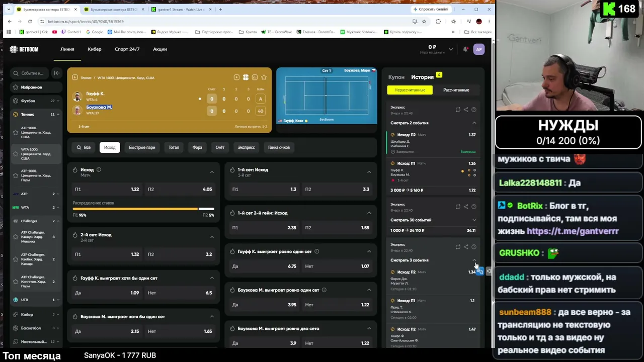
Task: Open Chrome's three-dot menu
Action: [x=489, y=22]
